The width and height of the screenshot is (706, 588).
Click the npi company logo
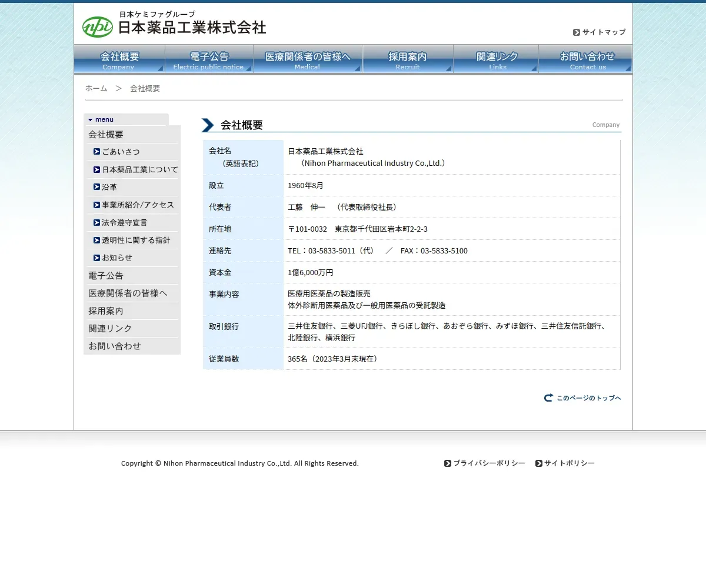(x=98, y=27)
